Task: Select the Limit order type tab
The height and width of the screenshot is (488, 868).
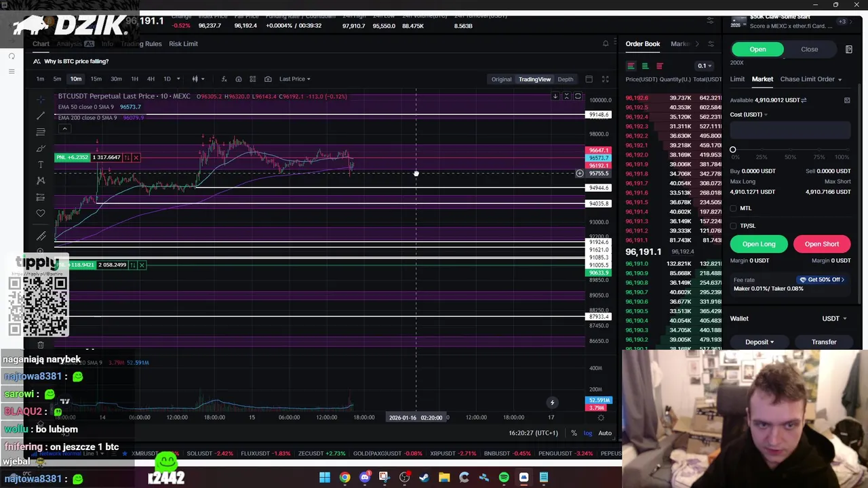Action: (737, 79)
